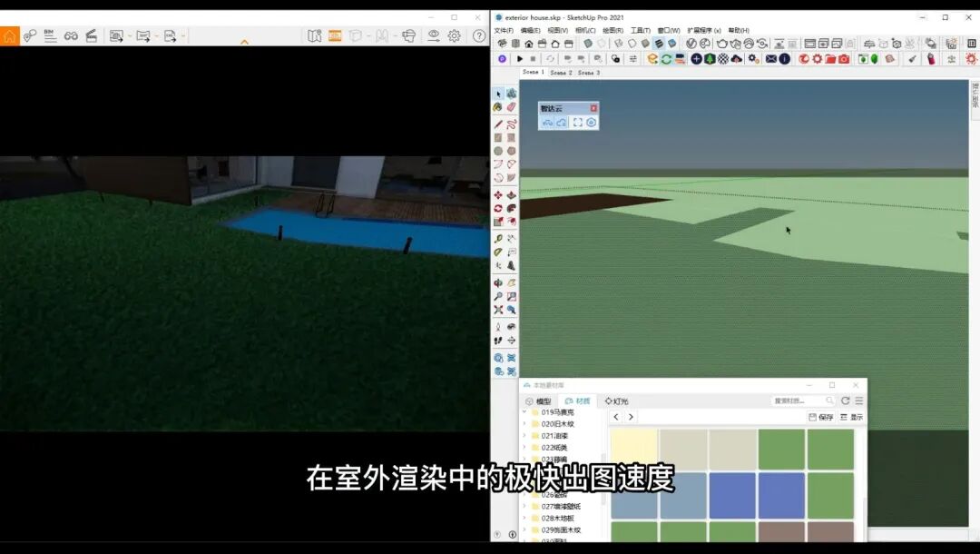Click the blue circle plus icon in toolbar
Viewport: 980px width, 554px height.
tap(696, 59)
